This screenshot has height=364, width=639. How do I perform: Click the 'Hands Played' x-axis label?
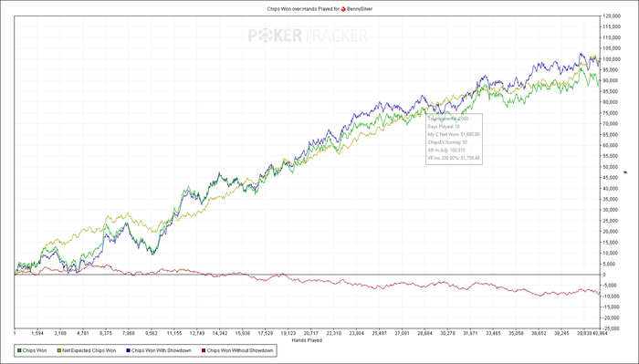click(x=307, y=340)
